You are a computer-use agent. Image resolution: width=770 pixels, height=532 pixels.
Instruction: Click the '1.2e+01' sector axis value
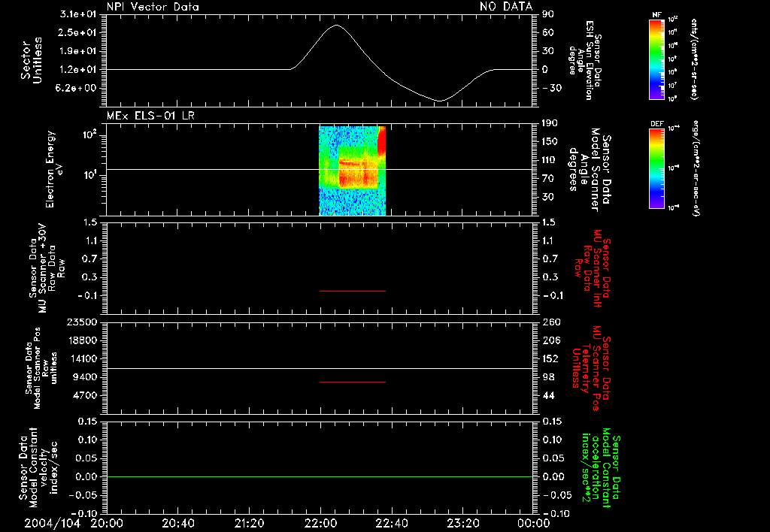pos(78,70)
